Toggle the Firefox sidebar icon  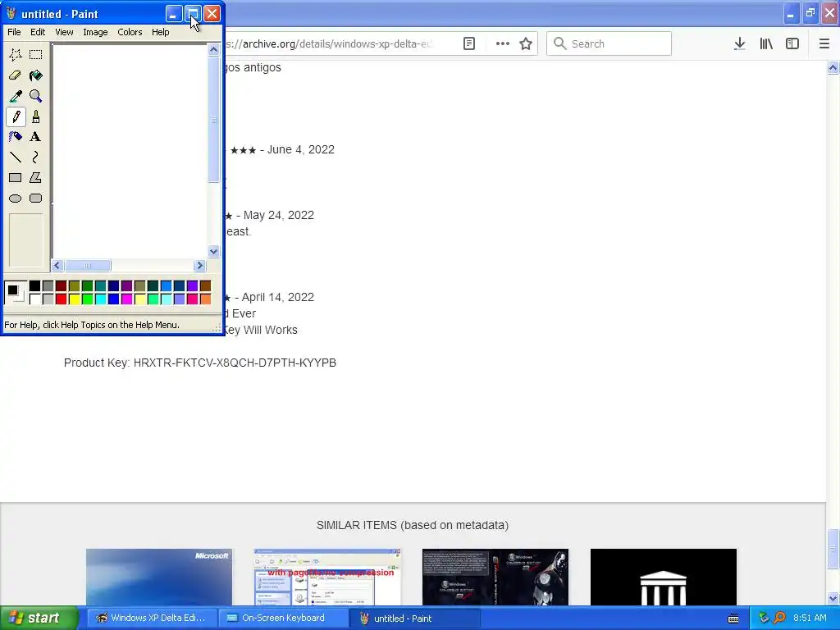[792, 44]
